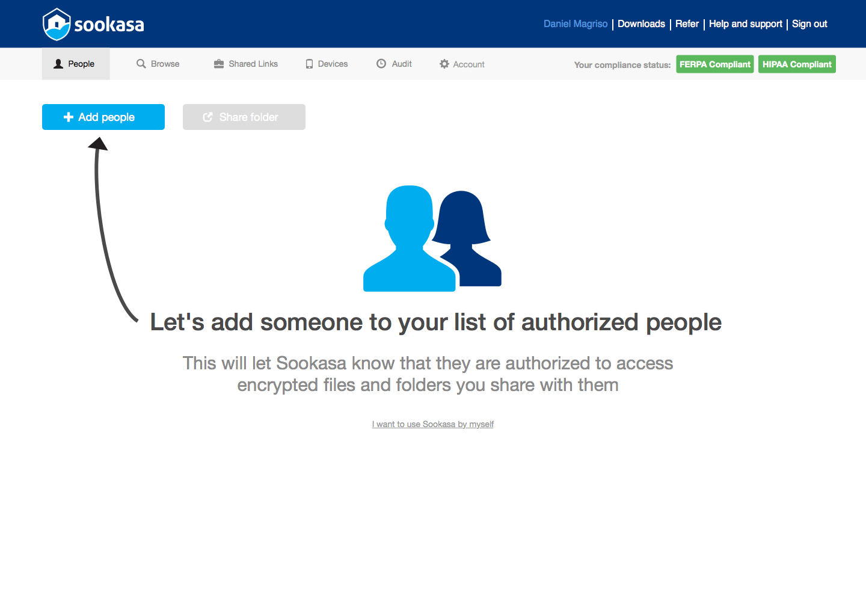
Task: Open the Audit tab label
Action: click(x=402, y=64)
